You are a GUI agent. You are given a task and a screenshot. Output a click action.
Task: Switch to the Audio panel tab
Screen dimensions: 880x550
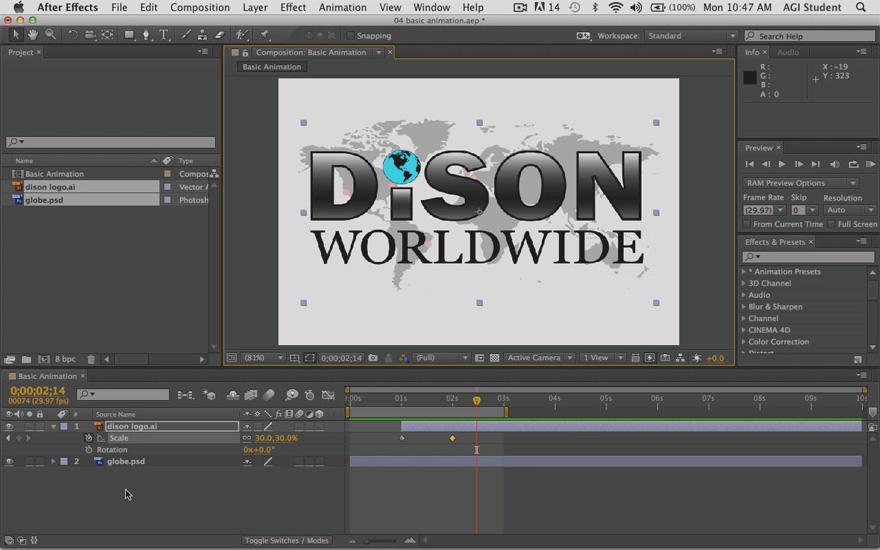pos(788,52)
